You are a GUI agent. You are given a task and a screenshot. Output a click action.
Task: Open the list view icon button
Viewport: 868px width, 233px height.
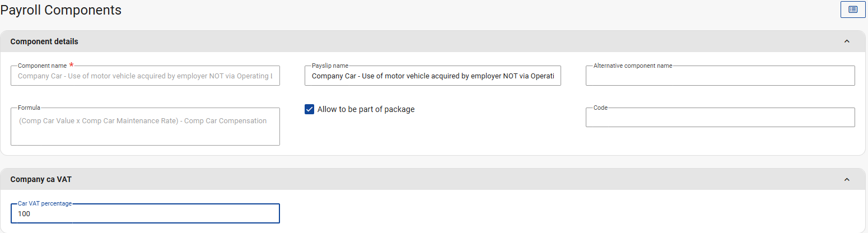[x=853, y=10]
